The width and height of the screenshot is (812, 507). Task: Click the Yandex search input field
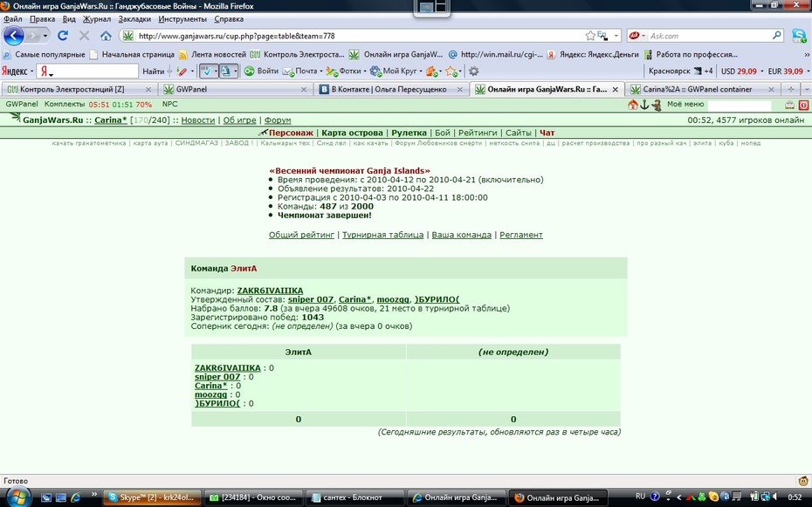click(87, 71)
